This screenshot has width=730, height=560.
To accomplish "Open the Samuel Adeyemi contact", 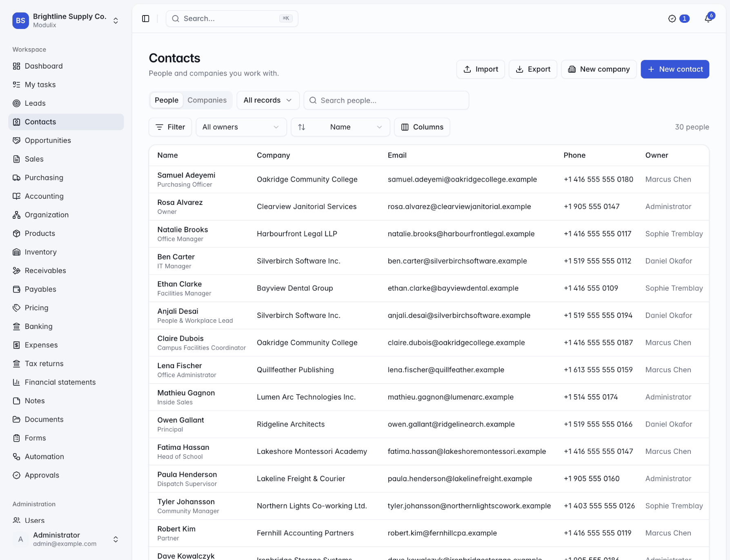I will pos(186,175).
